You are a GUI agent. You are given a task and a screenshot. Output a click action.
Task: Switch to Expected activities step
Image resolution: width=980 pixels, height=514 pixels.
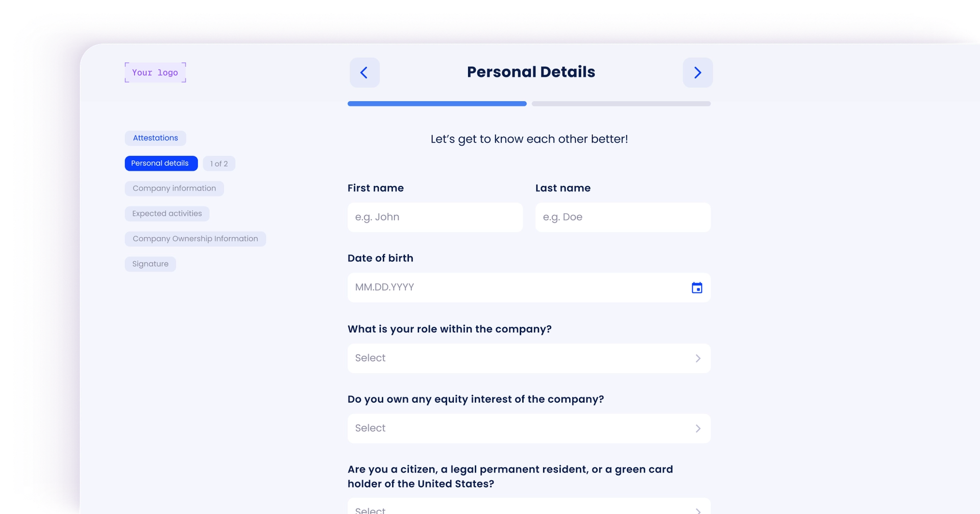[x=167, y=213]
